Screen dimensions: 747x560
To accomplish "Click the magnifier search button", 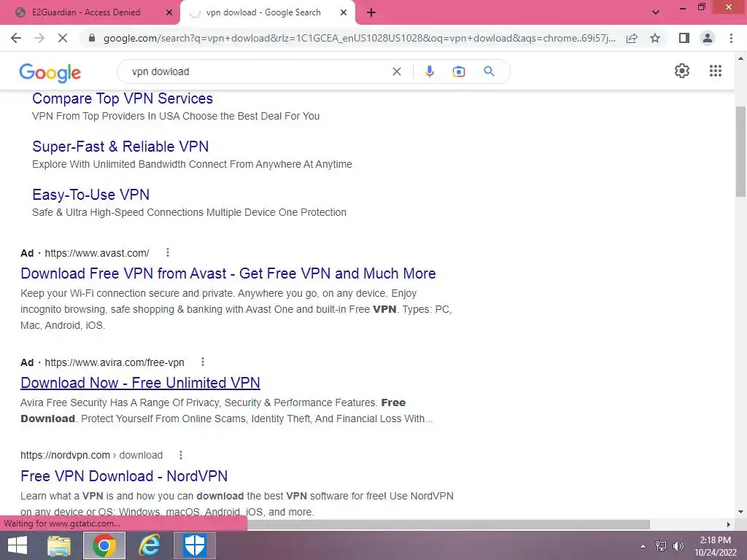I will point(489,71).
